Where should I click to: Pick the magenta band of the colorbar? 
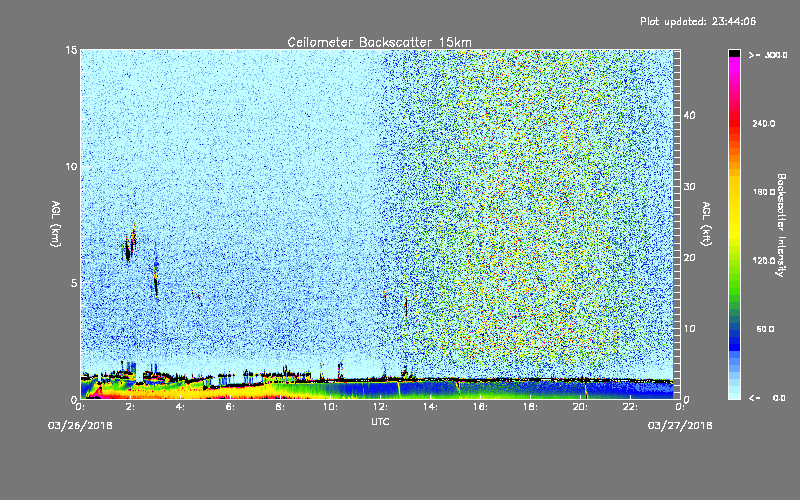(734, 64)
